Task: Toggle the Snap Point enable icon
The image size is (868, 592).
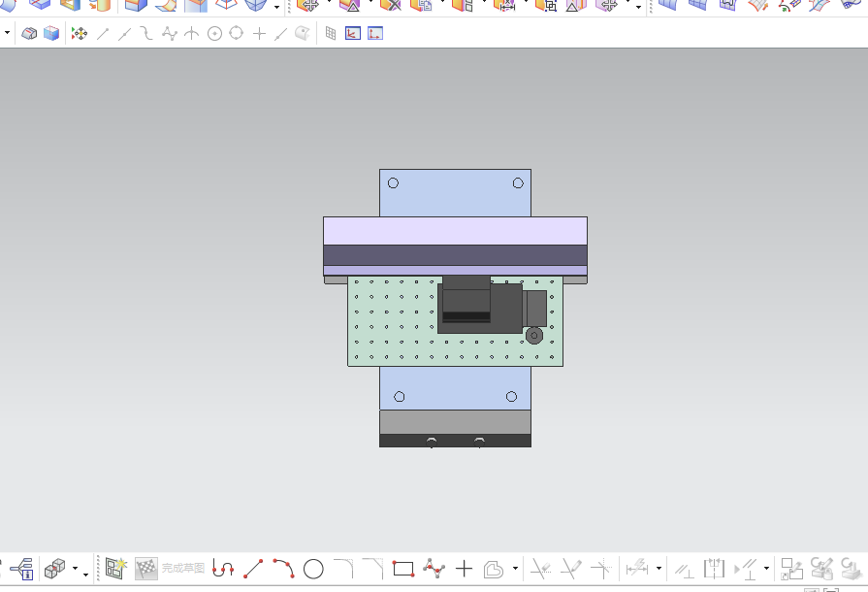Action: coord(80,34)
